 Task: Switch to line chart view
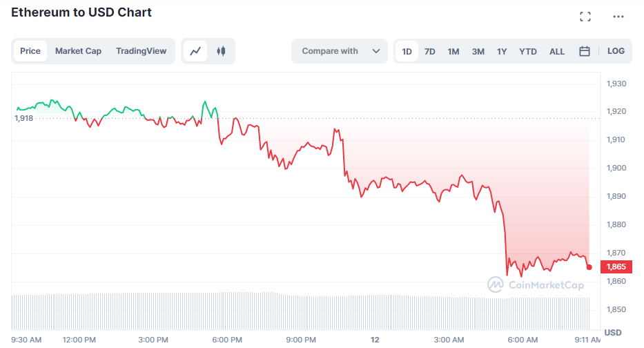coord(196,51)
